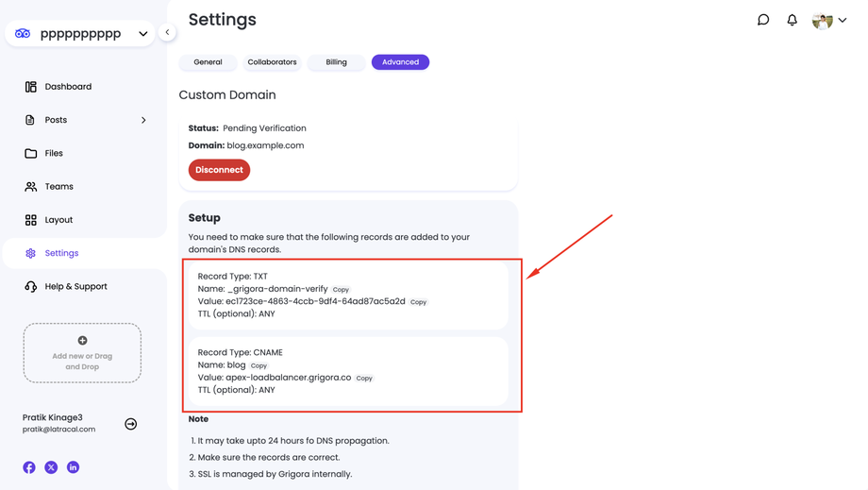Go to Files in the sidebar
This screenshot has height=490, width=868.
pyautogui.click(x=54, y=153)
